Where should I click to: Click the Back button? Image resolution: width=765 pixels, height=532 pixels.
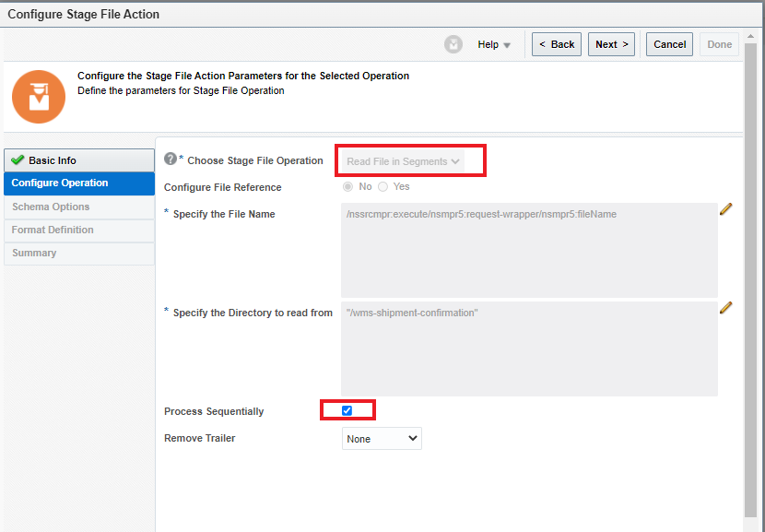pyautogui.click(x=556, y=44)
